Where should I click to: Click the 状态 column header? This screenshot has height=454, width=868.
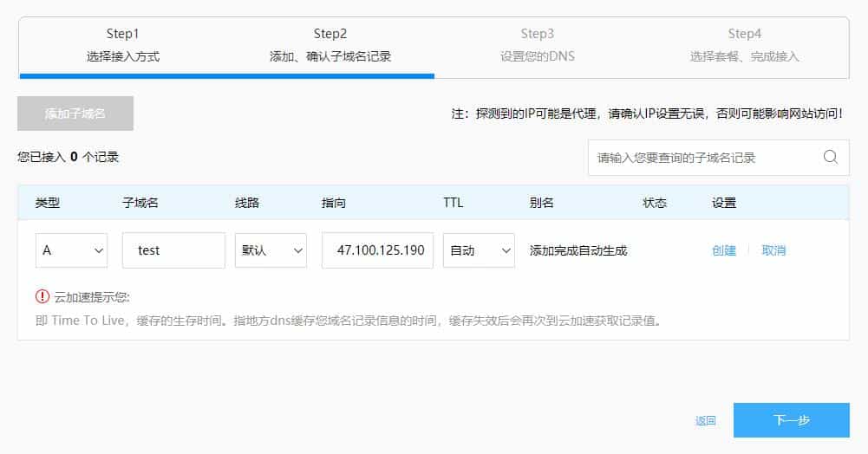655,203
